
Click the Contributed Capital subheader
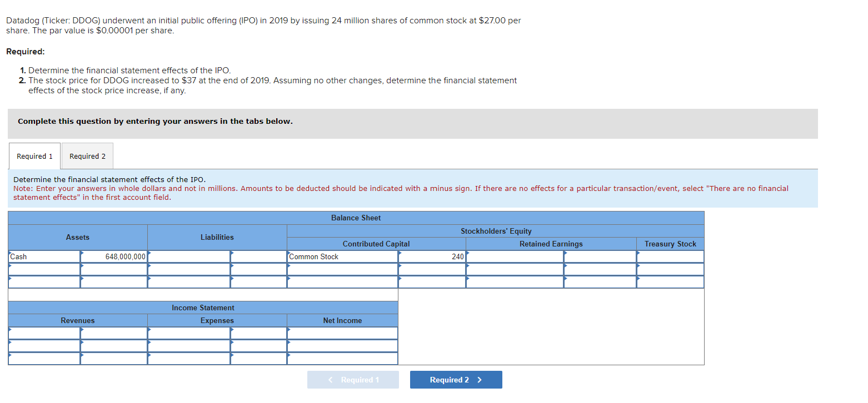click(376, 244)
